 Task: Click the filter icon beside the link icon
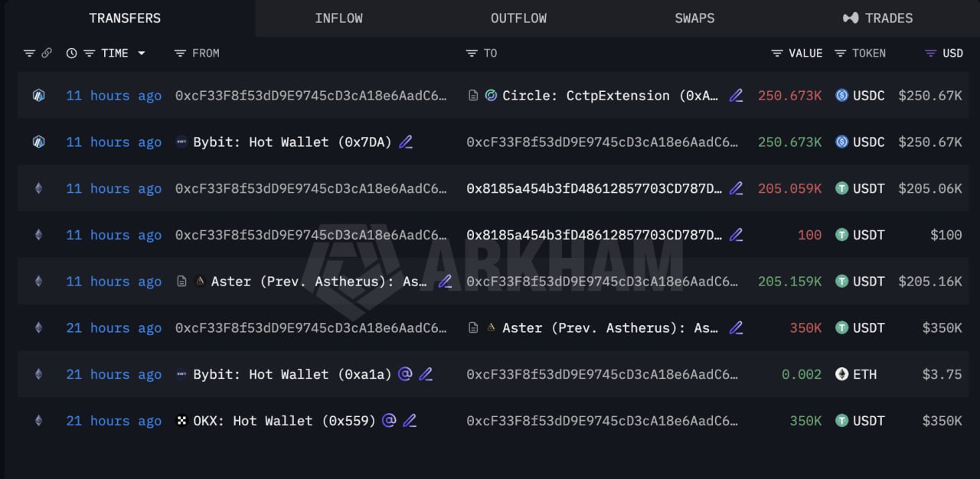29,53
